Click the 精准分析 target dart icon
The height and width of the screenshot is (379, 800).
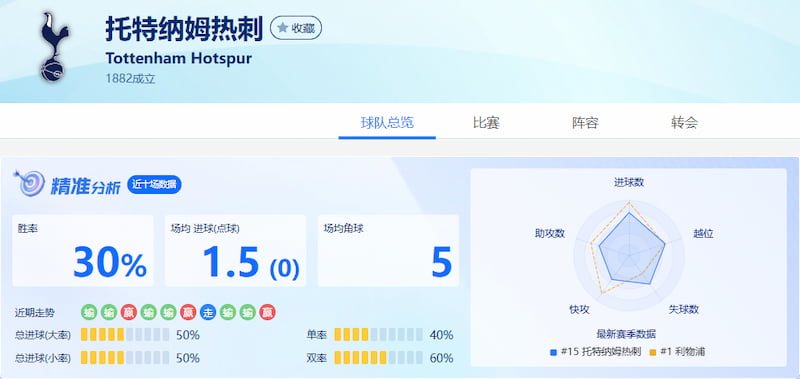coord(30,183)
